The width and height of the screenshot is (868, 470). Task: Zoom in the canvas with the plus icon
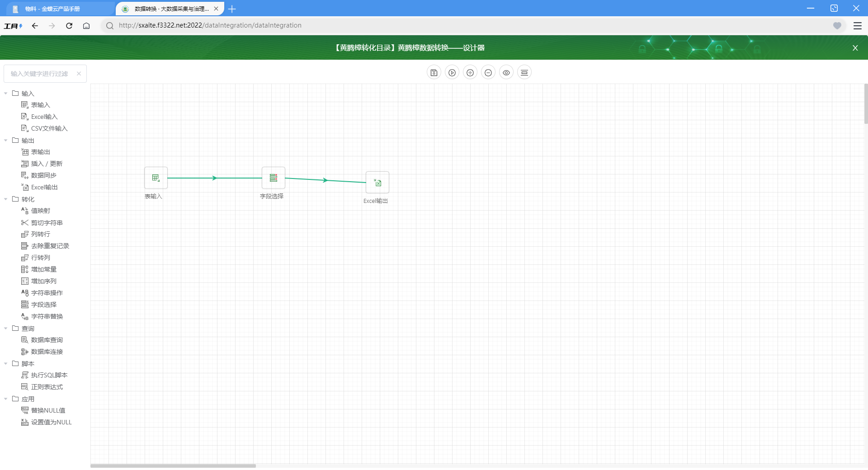pyautogui.click(x=470, y=73)
